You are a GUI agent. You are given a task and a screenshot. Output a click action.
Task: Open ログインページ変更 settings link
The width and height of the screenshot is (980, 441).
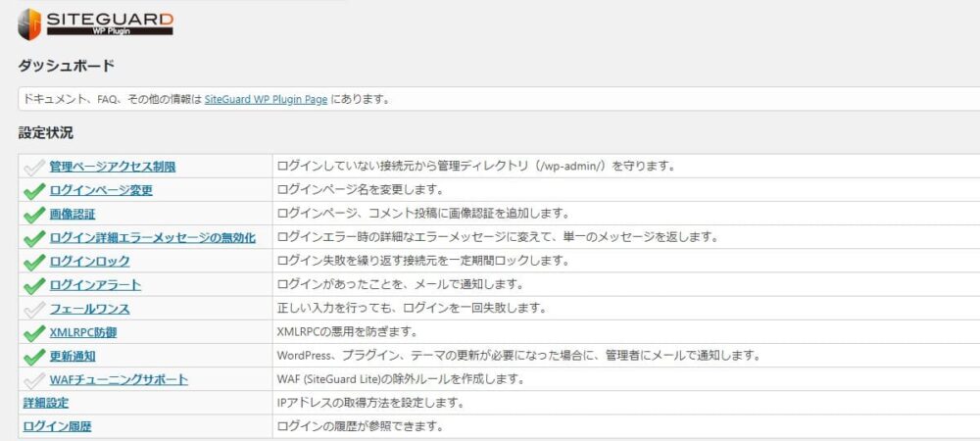click(x=101, y=190)
